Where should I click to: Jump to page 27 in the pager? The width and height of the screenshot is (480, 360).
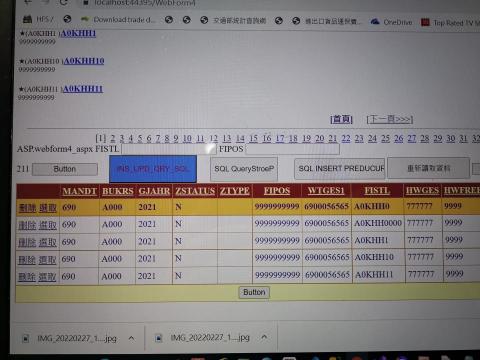point(412,138)
